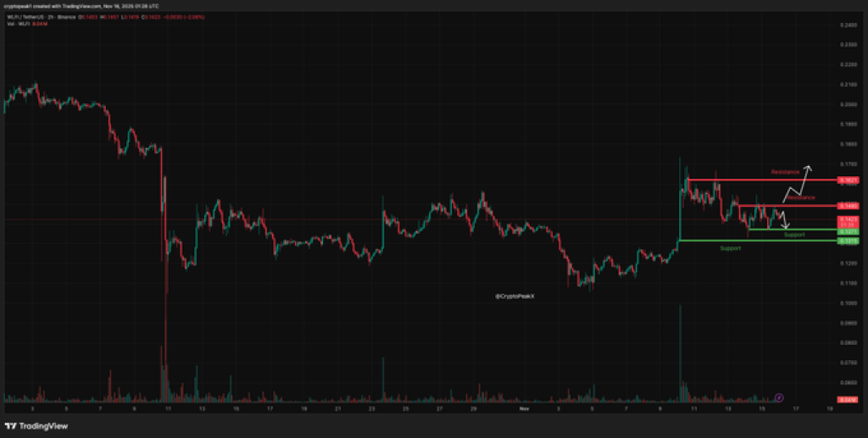Image resolution: width=868 pixels, height=438 pixels.
Task: Click the Support text below the 0.1371 line
Action: pos(794,235)
